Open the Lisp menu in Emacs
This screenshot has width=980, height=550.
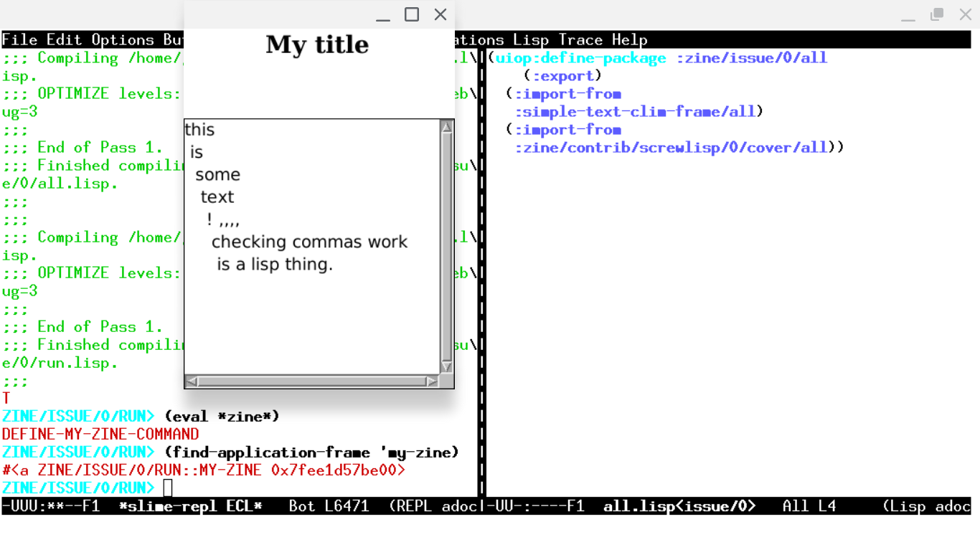[x=531, y=40]
